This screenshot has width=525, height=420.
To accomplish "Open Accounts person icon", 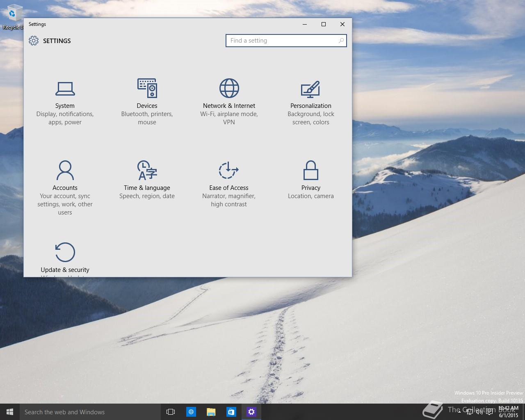I will 65,170.
